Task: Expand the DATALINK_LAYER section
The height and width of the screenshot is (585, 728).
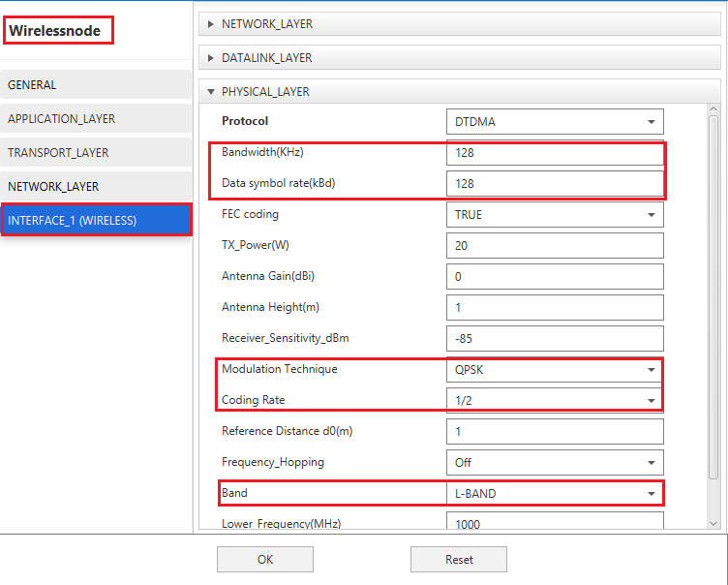Action: coord(266,58)
